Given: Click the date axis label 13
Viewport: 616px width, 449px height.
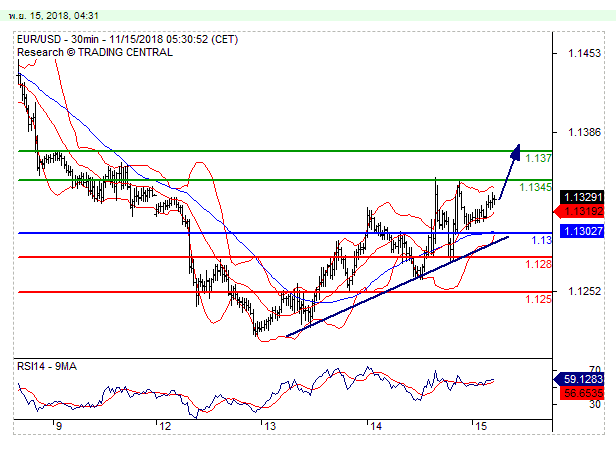Looking at the screenshot, I should click(x=270, y=426).
